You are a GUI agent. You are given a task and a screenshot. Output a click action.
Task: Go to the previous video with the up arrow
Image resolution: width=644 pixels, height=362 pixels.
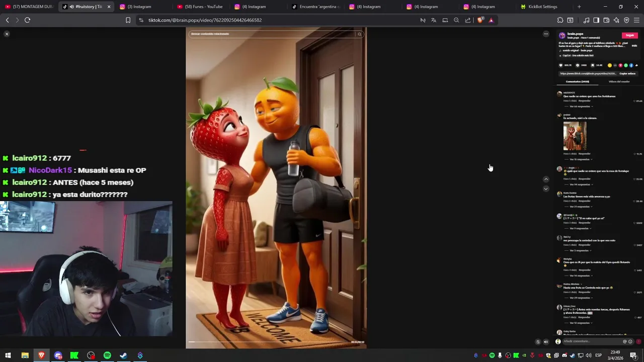pyautogui.click(x=546, y=179)
